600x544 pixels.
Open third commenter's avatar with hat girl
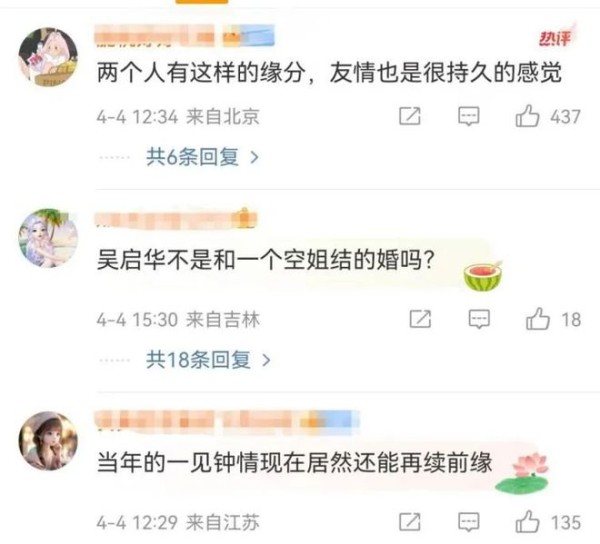[48, 441]
